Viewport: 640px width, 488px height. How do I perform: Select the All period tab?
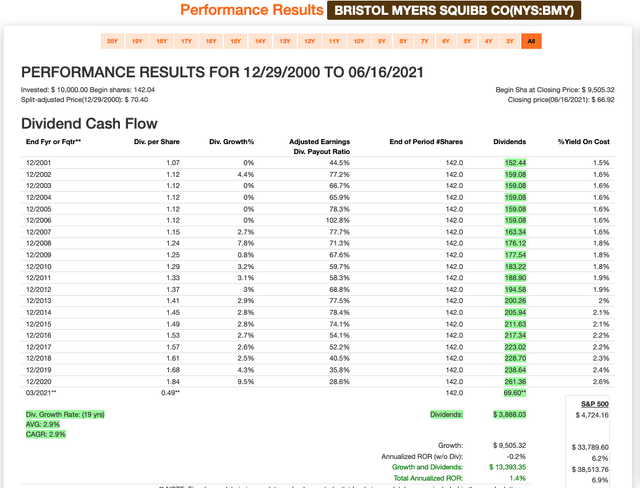coord(531,41)
